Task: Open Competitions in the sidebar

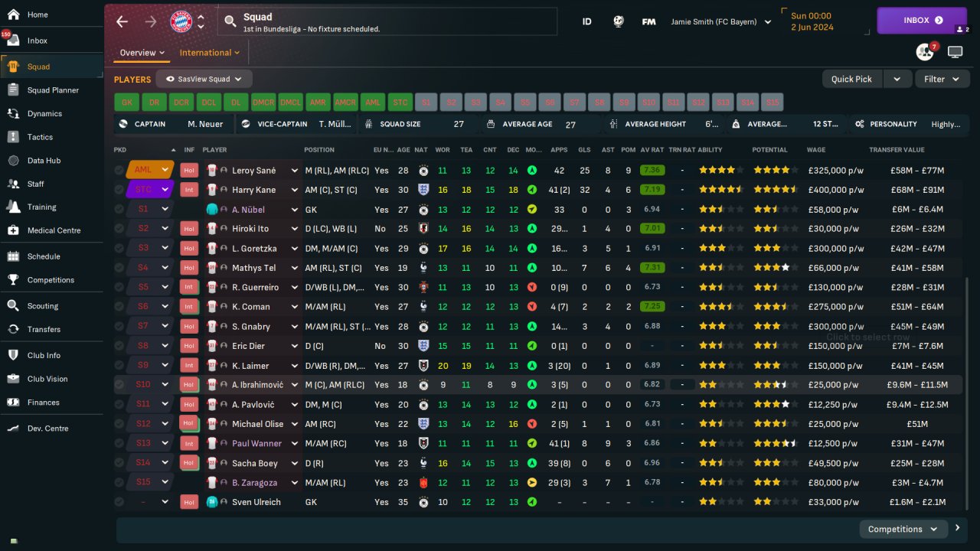Action: pos(51,280)
